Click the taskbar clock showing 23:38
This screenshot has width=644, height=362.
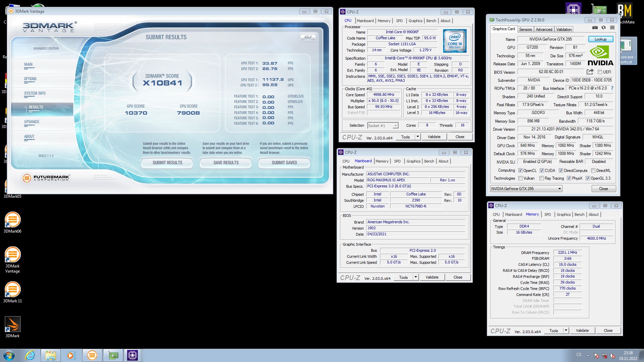[628, 356]
